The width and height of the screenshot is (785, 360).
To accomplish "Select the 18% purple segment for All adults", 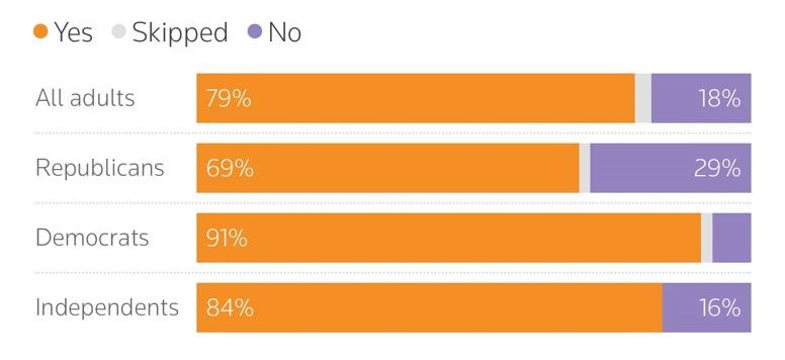I will coord(701,98).
